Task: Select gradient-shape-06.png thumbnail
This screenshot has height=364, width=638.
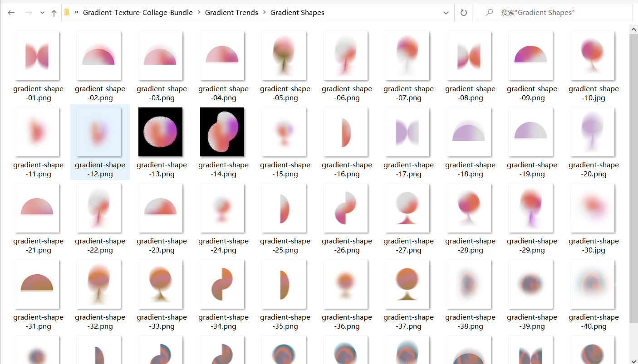Action: coord(346,56)
